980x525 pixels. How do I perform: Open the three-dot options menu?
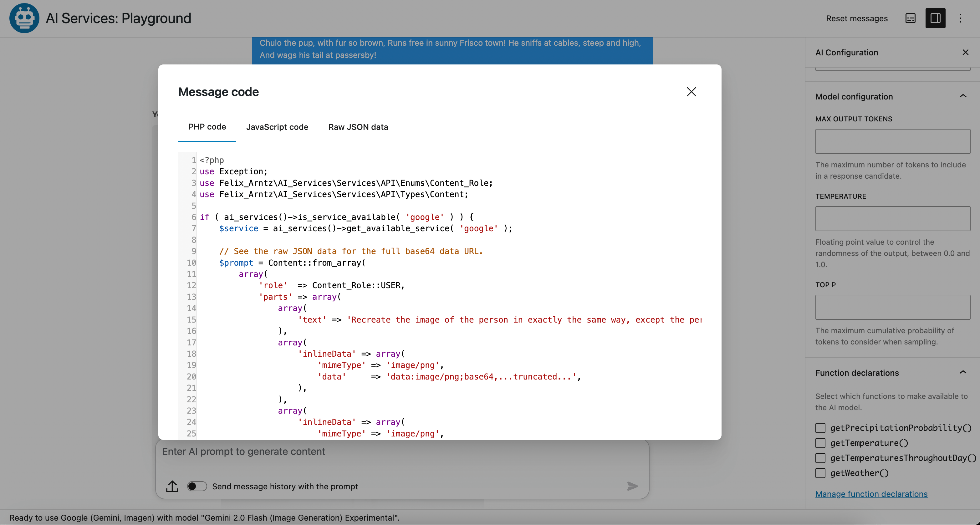point(960,18)
